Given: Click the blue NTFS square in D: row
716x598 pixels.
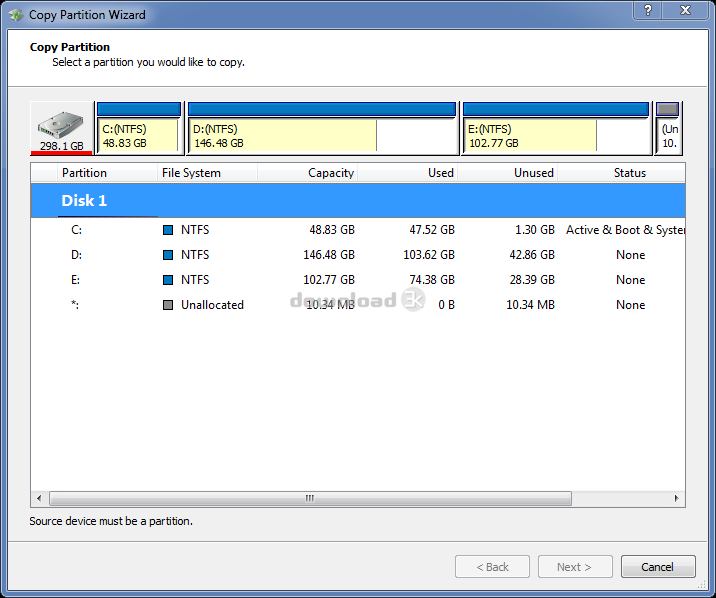Looking at the screenshot, I should click(x=168, y=255).
